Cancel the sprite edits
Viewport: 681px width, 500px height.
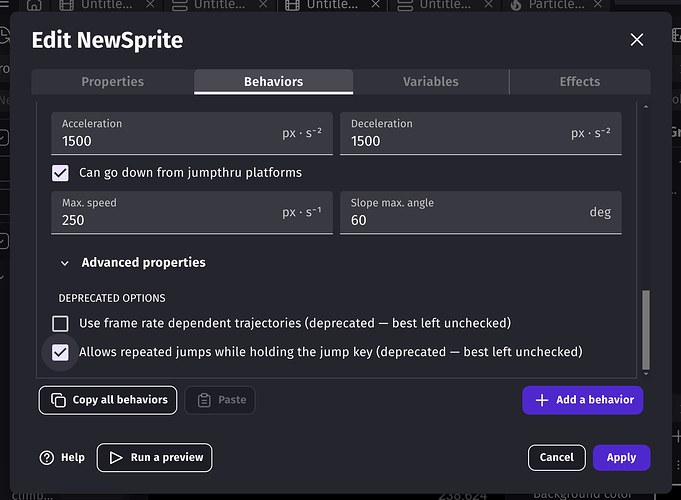pyautogui.click(x=556, y=457)
